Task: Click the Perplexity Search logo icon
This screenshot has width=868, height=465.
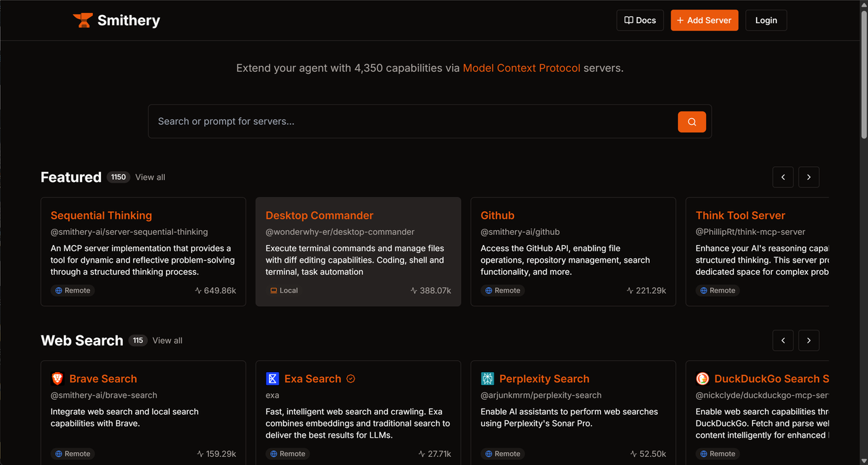Action: pos(488,379)
